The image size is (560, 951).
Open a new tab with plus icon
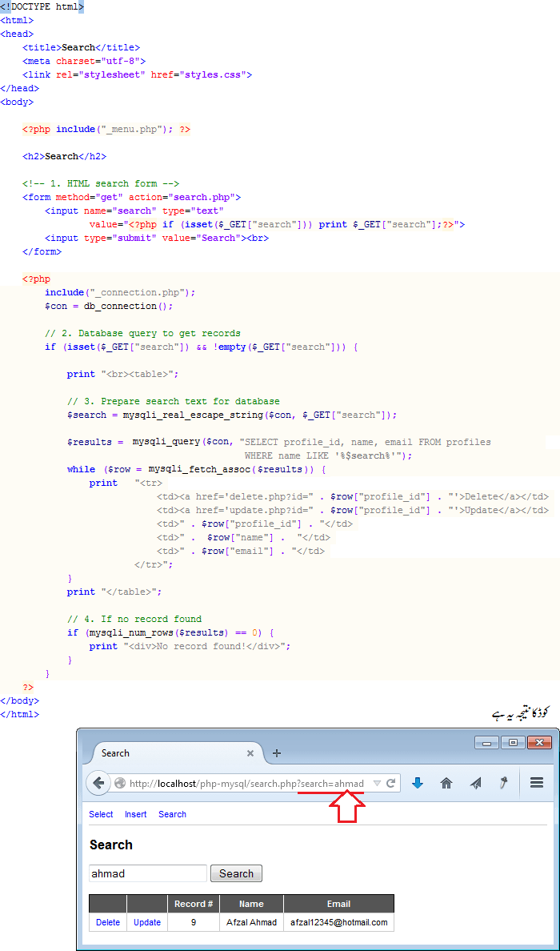point(277,753)
